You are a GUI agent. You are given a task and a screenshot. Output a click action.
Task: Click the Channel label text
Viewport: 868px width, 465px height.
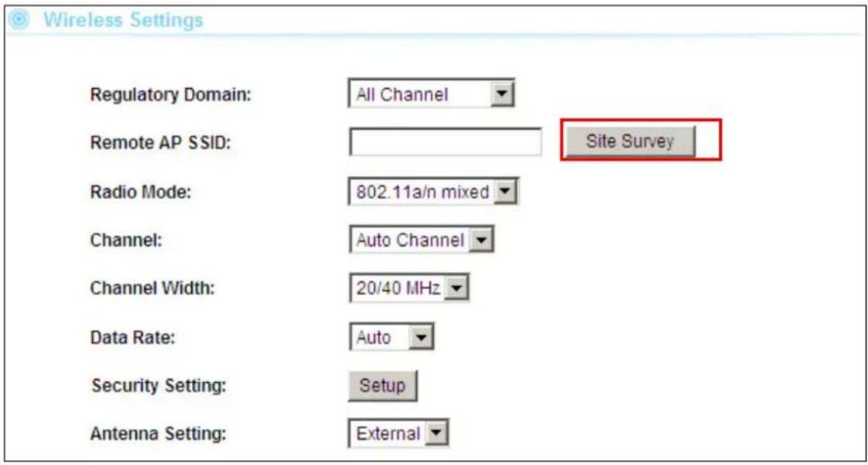click(x=125, y=240)
